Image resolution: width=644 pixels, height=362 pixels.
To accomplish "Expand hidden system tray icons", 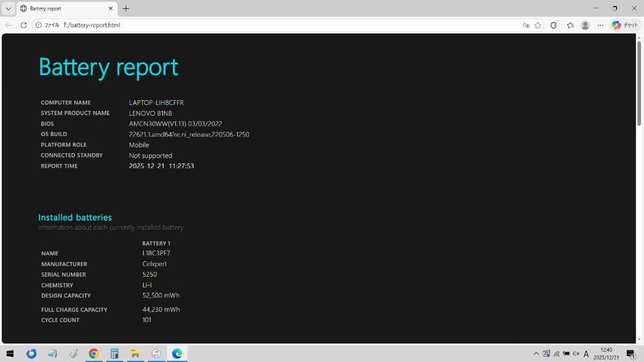I will pyautogui.click(x=537, y=353).
